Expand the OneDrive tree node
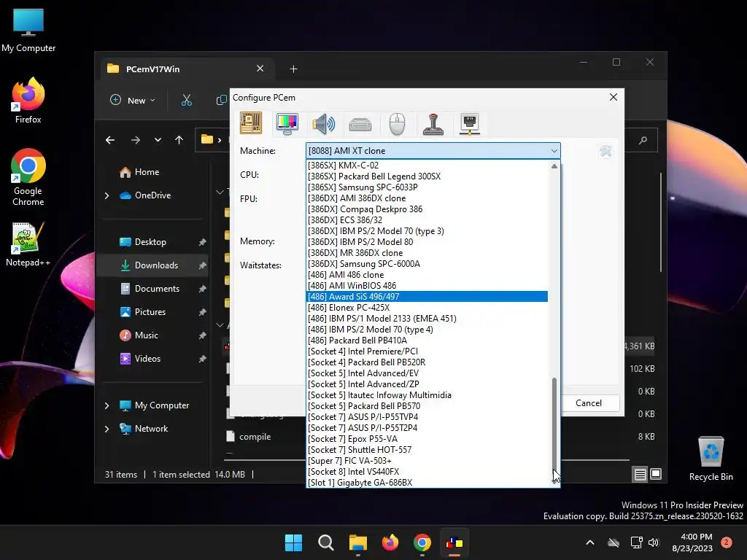The width and height of the screenshot is (747, 560). coord(107,195)
